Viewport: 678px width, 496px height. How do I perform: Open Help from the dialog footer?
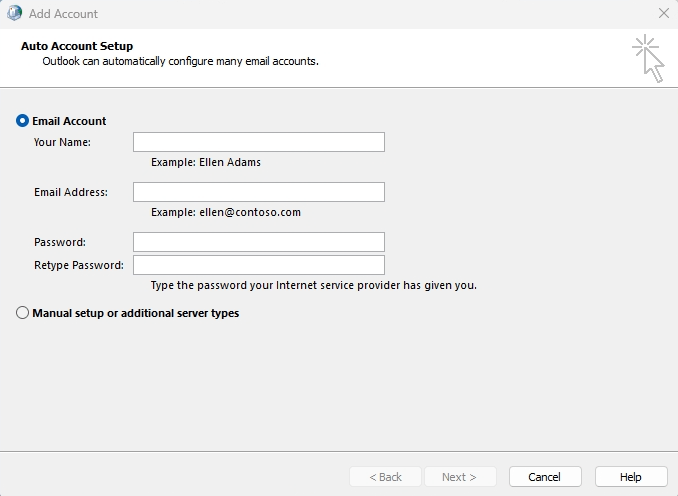click(631, 477)
